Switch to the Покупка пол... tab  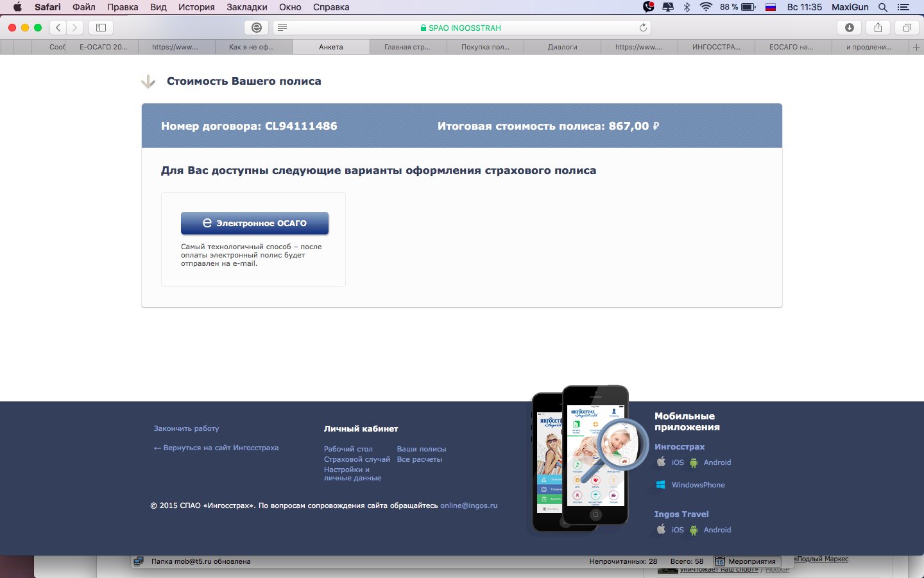tap(485, 47)
